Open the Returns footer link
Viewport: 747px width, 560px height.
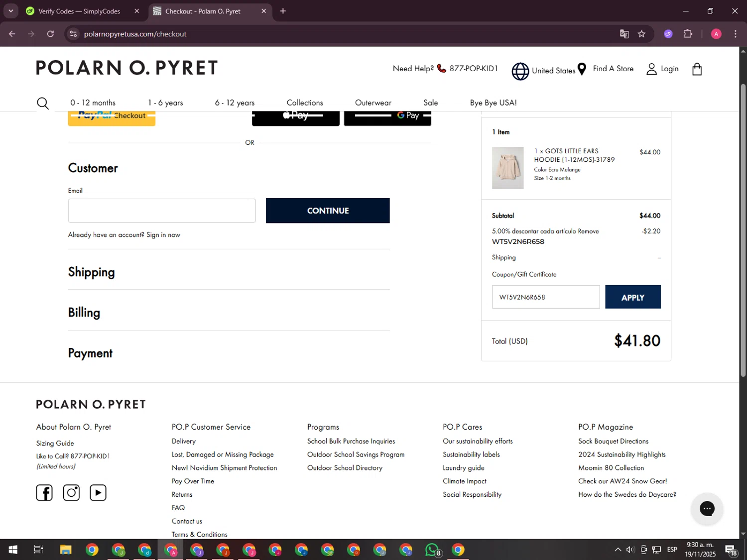(182, 494)
